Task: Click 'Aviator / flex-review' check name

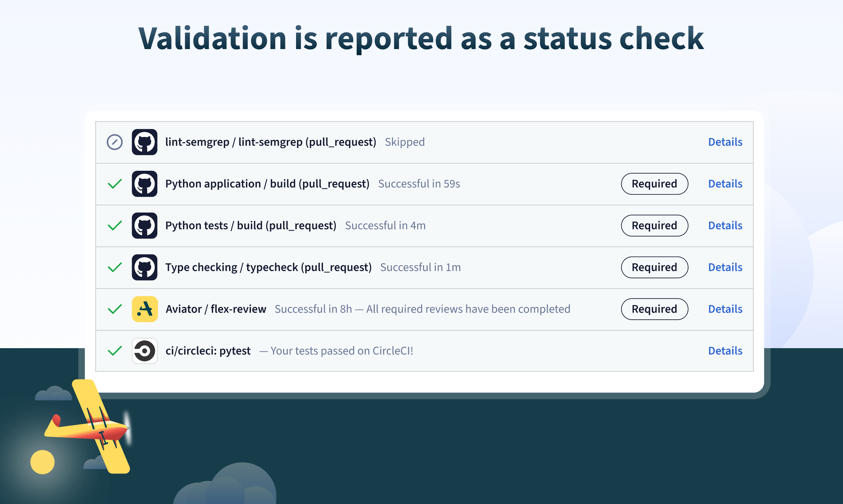Action: 216,309
